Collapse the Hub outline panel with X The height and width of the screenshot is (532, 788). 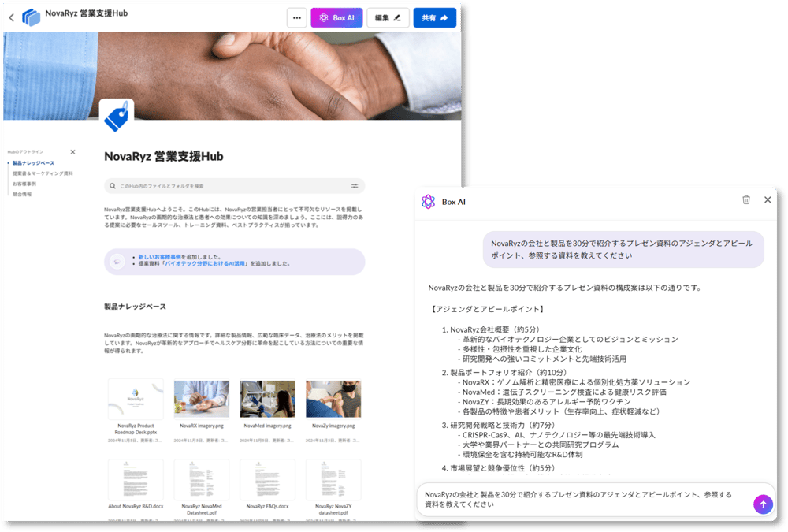point(72,152)
